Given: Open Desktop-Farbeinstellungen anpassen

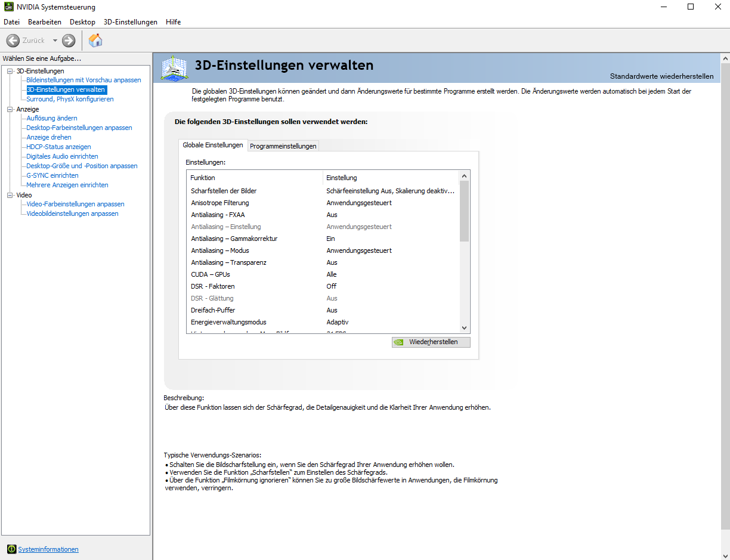Looking at the screenshot, I should click(79, 128).
